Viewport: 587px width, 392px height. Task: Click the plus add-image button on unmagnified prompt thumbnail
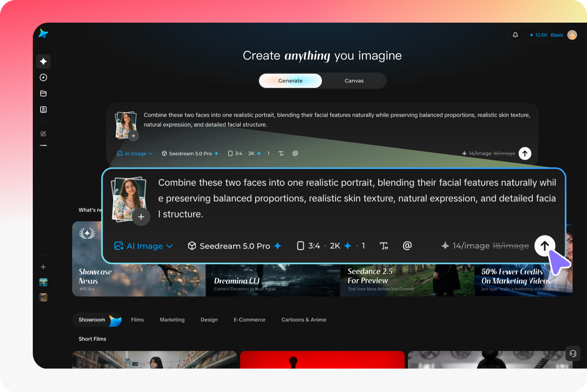tap(133, 136)
